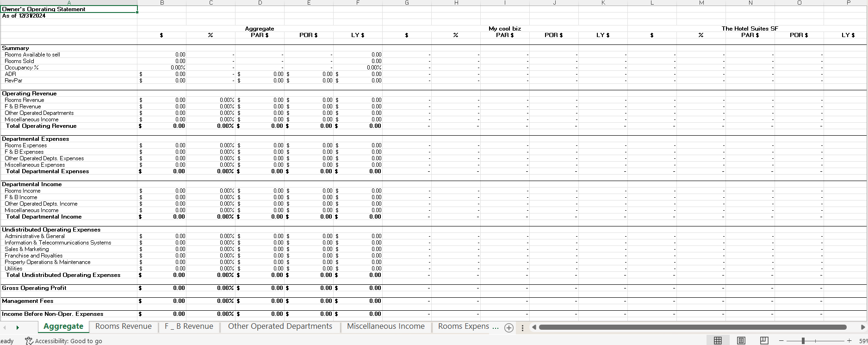Switch to Page Break Preview view
The image size is (868, 345).
(x=764, y=341)
